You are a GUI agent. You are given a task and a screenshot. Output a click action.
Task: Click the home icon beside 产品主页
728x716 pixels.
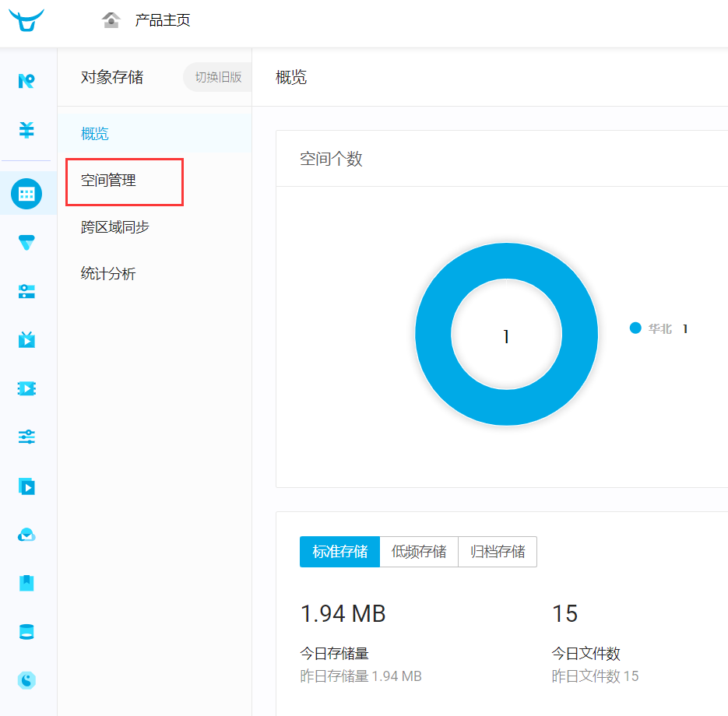pyautogui.click(x=111, y=20)
